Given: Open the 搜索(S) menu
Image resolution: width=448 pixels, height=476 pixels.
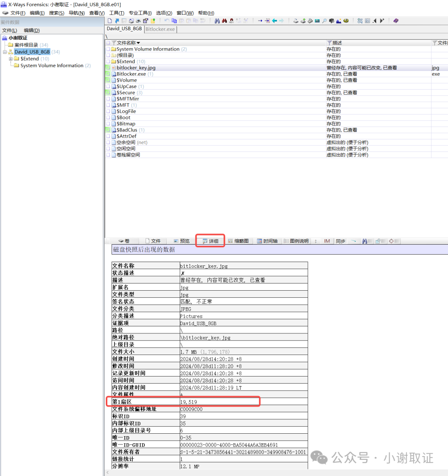Looking at the screenshot, I should coord(57,13).
